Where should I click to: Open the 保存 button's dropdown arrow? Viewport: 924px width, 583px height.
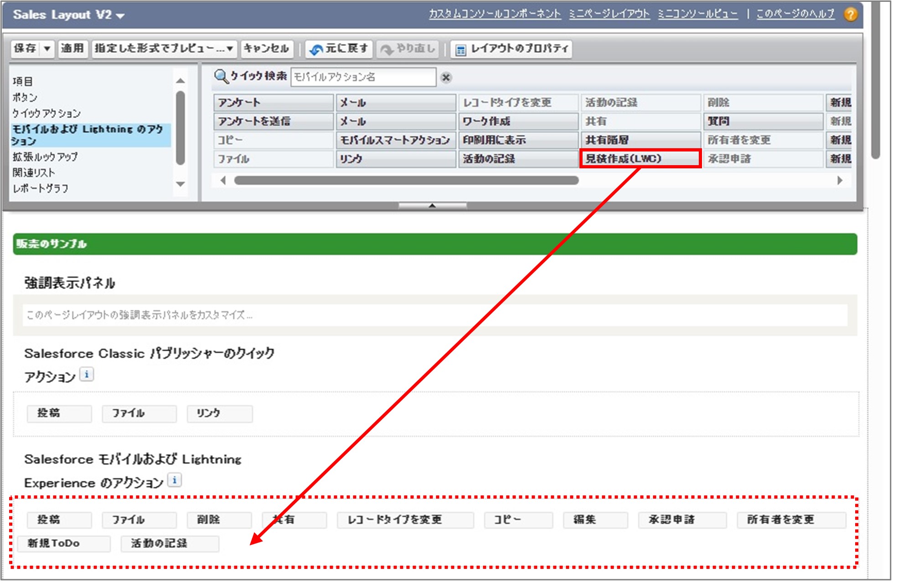click(x=47, y=48)
